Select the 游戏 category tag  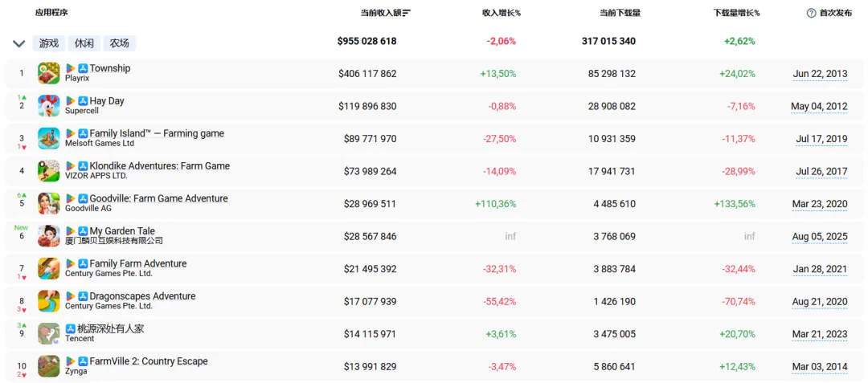(x=49, y=43)
